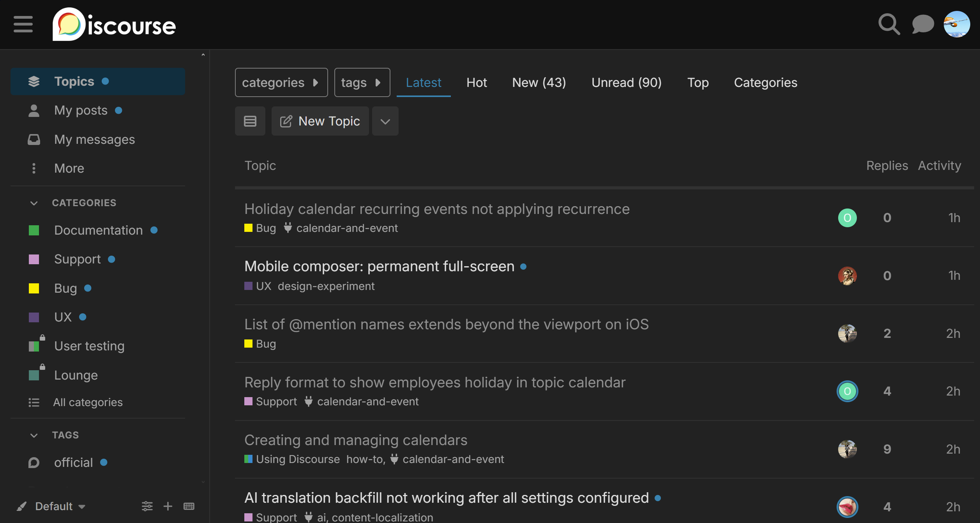This screenshot has height=523, width=980.
Task: Open the hamburger sidebar menu icon
Action: coord(23,25)
